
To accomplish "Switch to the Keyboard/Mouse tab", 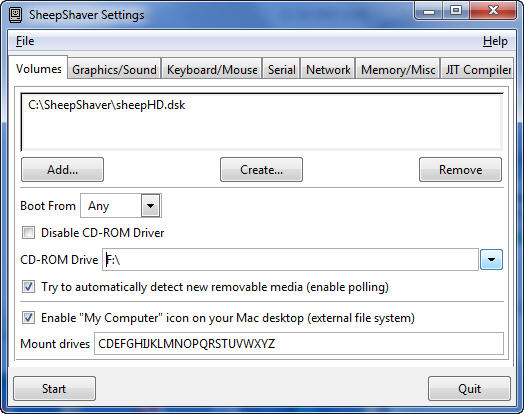I will 212,70.
